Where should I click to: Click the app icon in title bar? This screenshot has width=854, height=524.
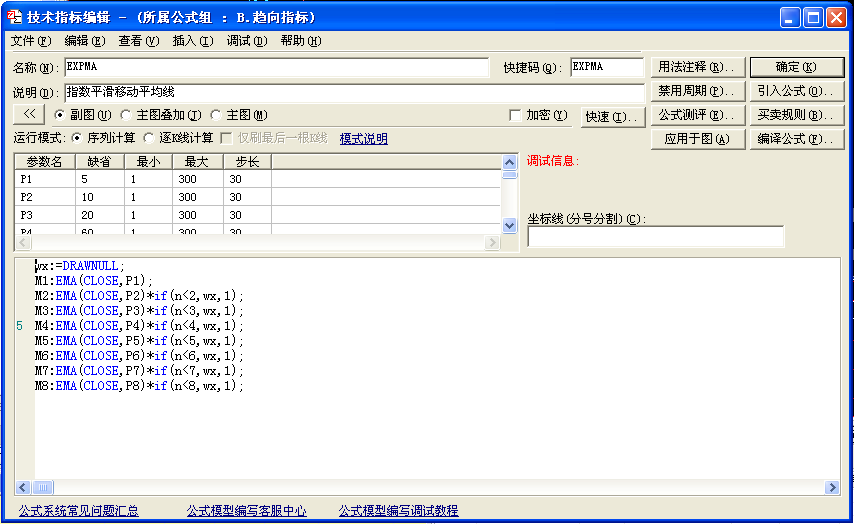14,17
